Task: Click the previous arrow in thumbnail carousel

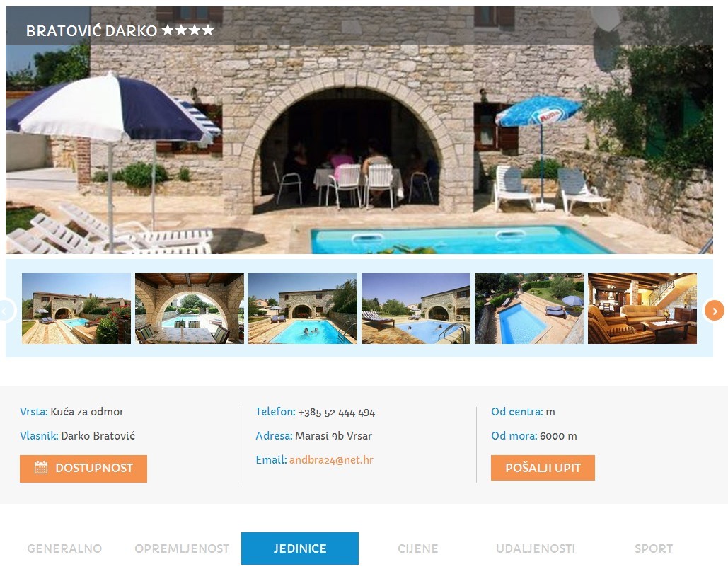Action: tap(6, 311)
